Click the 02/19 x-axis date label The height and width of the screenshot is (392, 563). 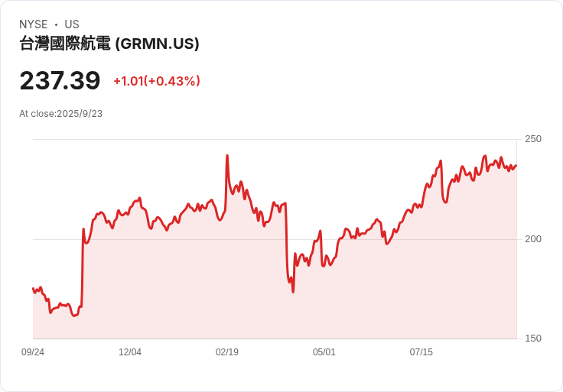pos(227,352)
